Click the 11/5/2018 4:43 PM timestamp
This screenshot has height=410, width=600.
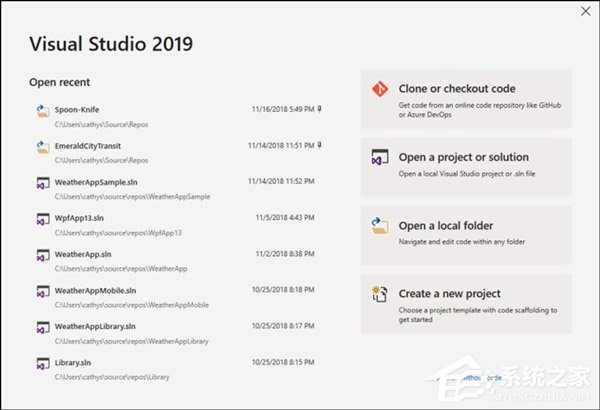(285, 217)
